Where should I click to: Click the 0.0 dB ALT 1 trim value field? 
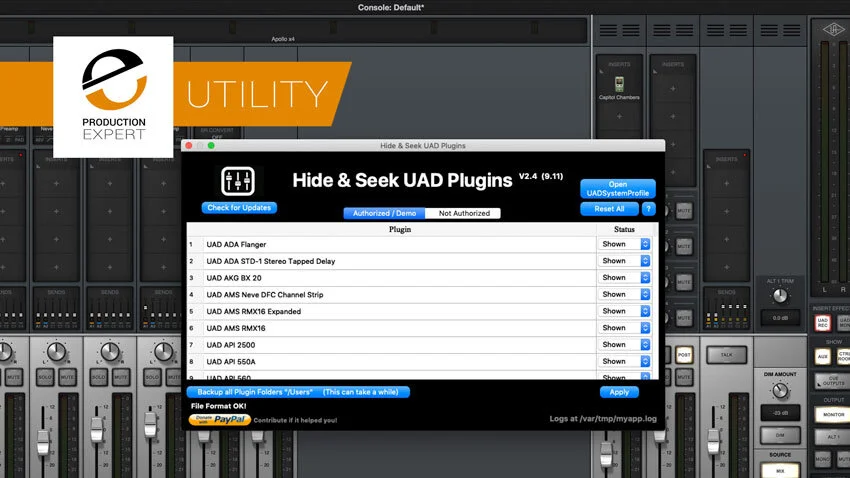(x=780, y=318)
